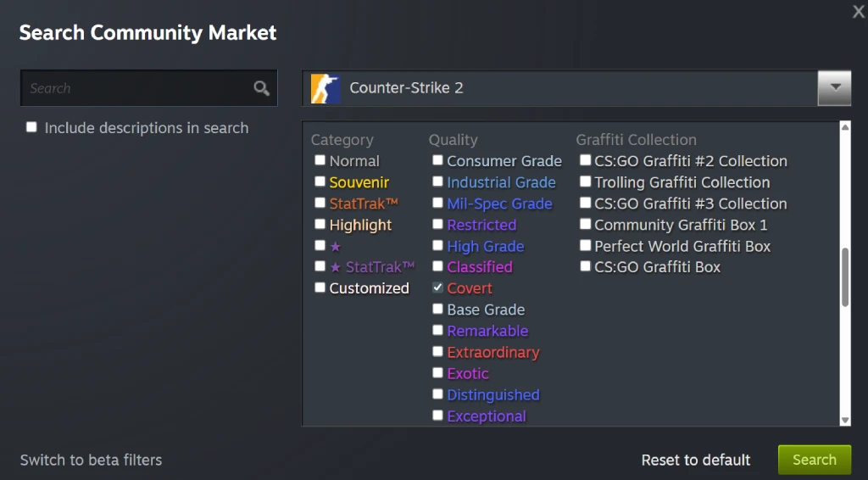
Task: Click Switch to beta filters link
Action: (x=92, y=460)
